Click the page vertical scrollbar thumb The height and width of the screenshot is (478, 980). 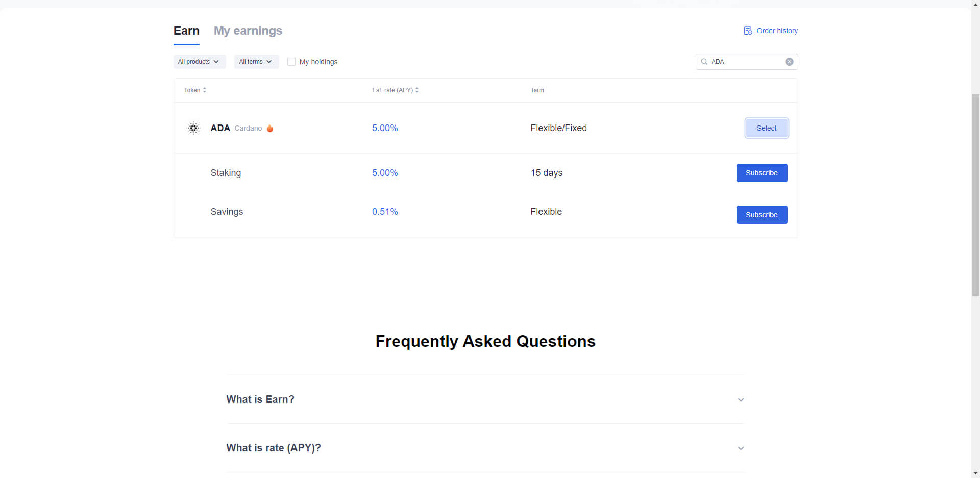tap(975, 195)
